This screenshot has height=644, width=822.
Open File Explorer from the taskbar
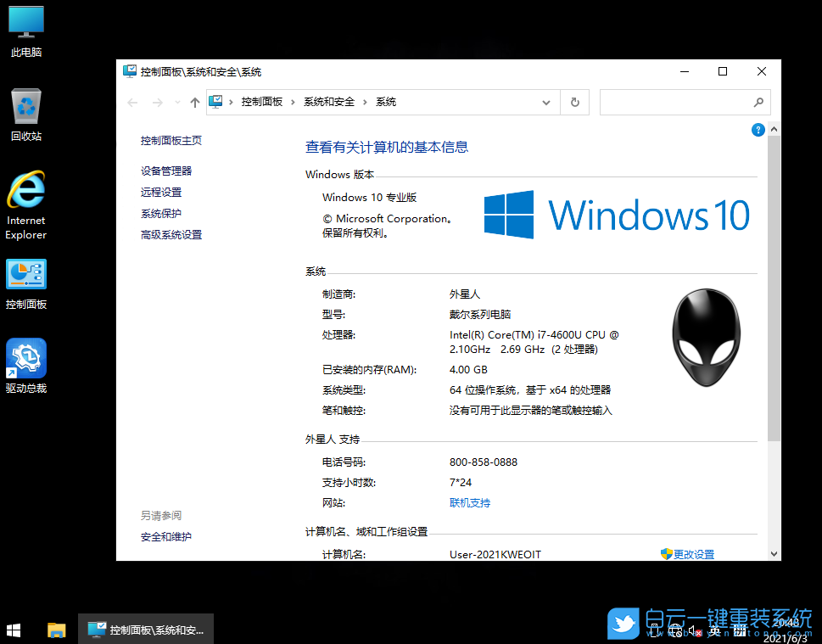[x=56, y=630]
